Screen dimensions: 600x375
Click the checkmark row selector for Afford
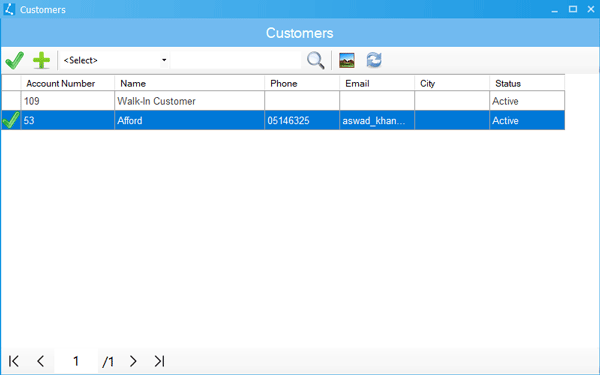coord(11,121)
